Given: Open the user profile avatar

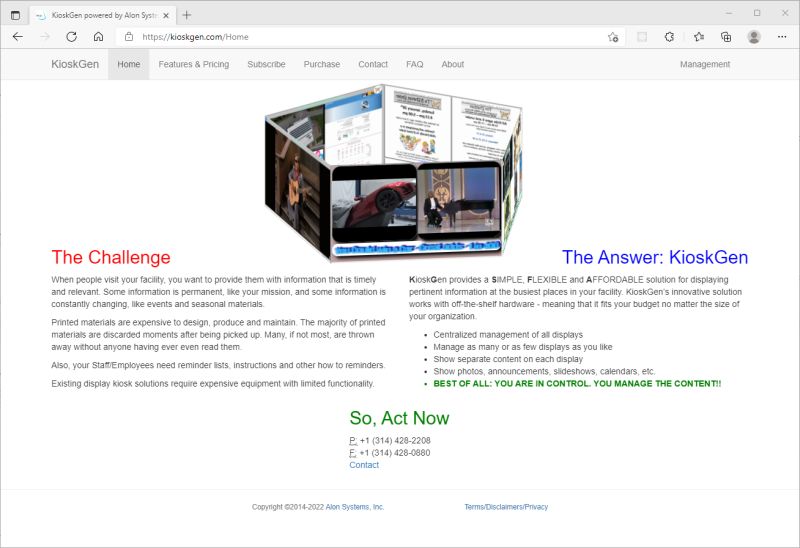Looking at the screenshot, I should click(754, 37).
